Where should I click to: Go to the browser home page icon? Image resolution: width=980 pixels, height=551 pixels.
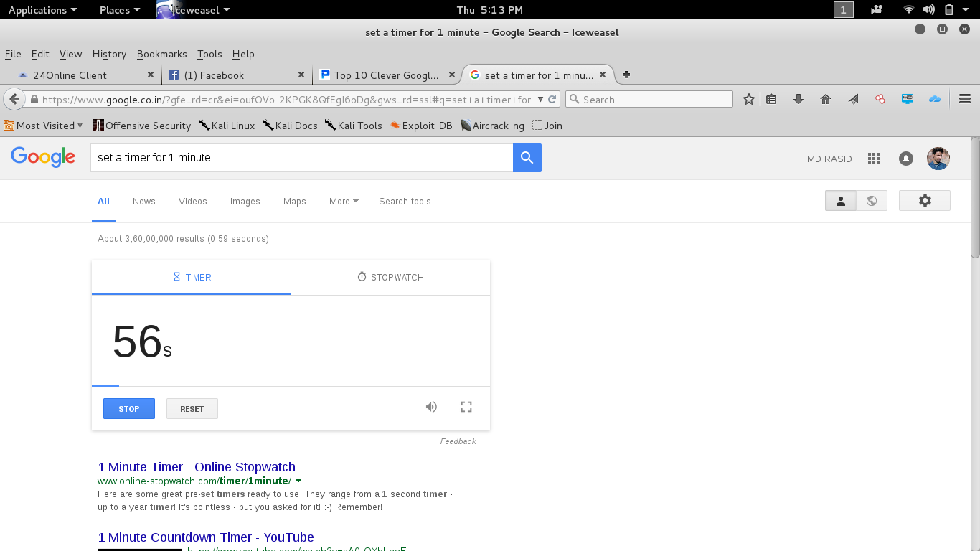pyautogui.click(x=826, y=100)
